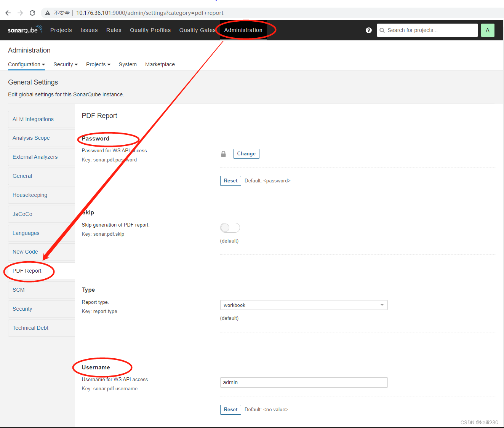Open the help question mark icon
The height and width of the screenshot is (428, 504).
pyautogui.click(x=369, y=30)
